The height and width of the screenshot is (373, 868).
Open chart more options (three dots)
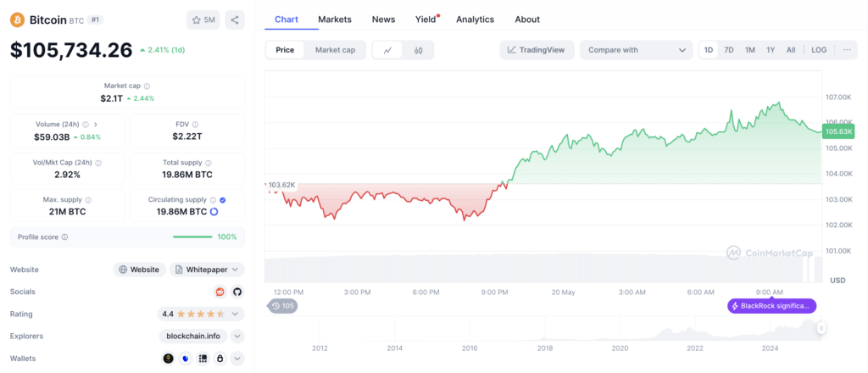[847, 50]
